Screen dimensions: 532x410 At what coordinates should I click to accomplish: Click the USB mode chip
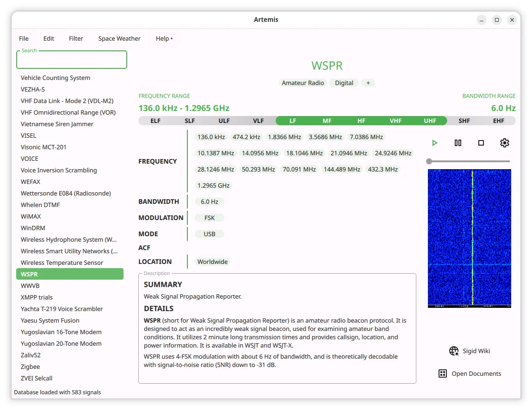[x=210, y=234]
